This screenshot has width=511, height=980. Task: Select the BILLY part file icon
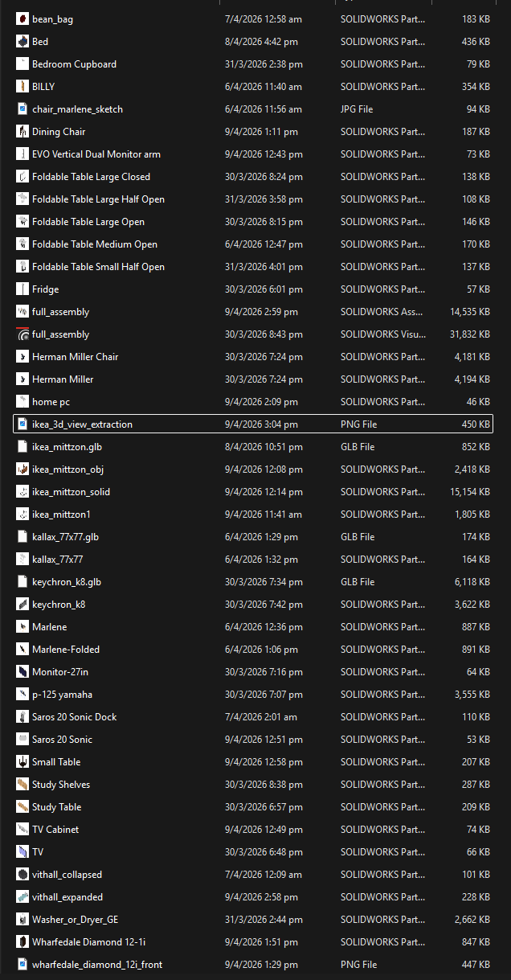(22, 86)
